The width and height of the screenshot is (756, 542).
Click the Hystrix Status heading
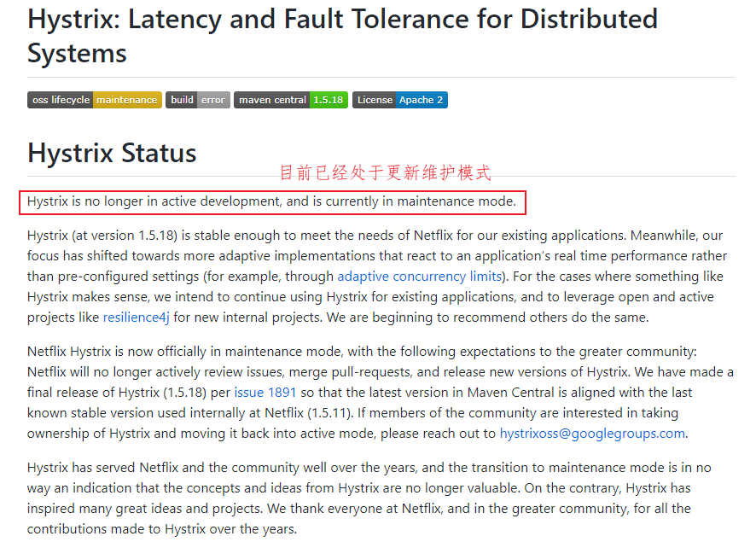[x=112, y=154]
